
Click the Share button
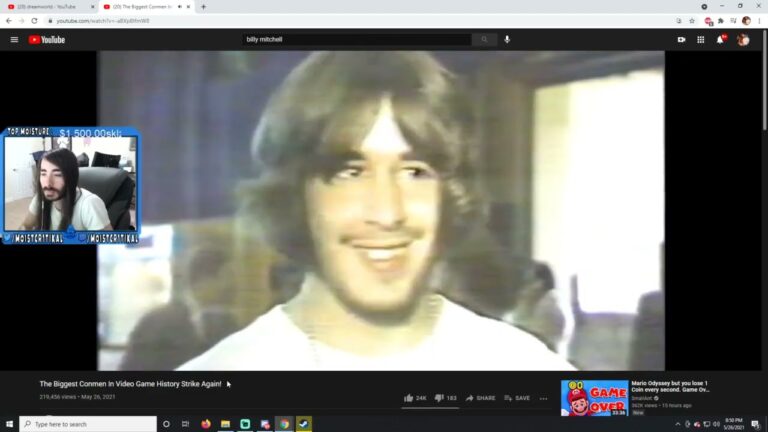coord(480,398)
